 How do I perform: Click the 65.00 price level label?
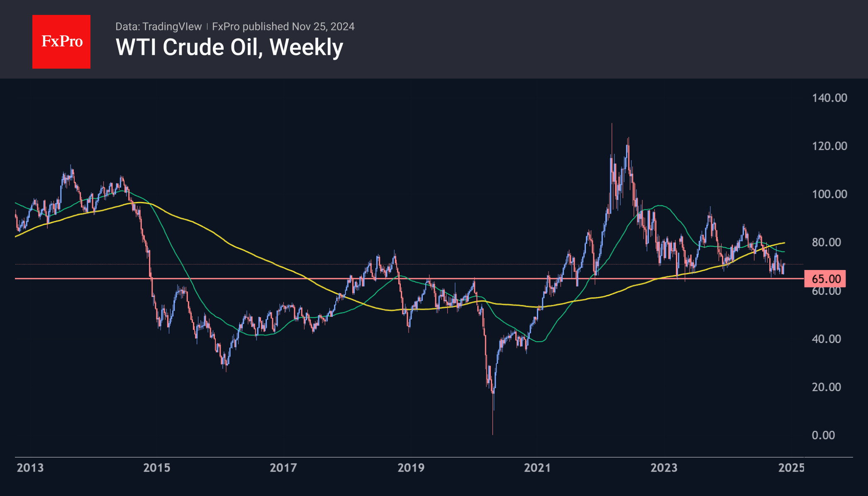point(825,279)
